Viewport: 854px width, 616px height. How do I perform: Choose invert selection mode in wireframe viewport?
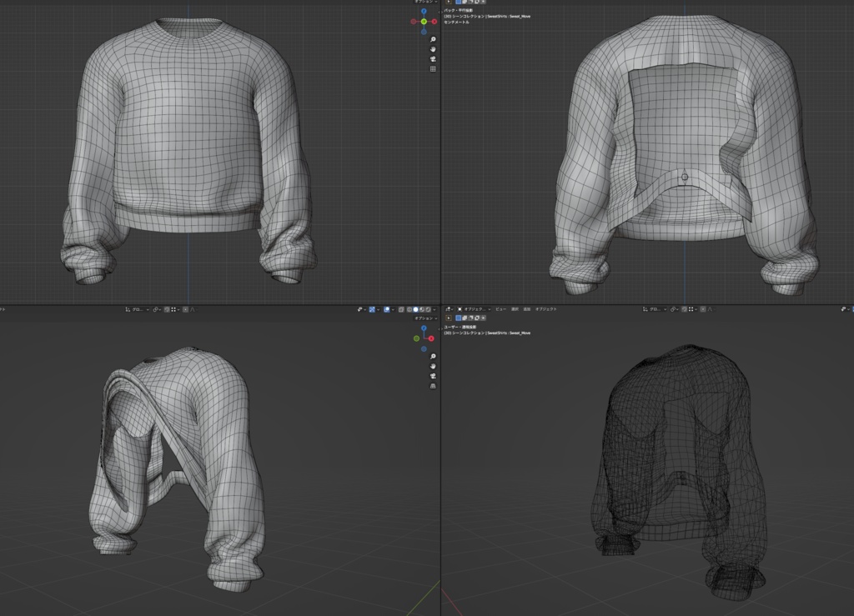tap(476, 318)
